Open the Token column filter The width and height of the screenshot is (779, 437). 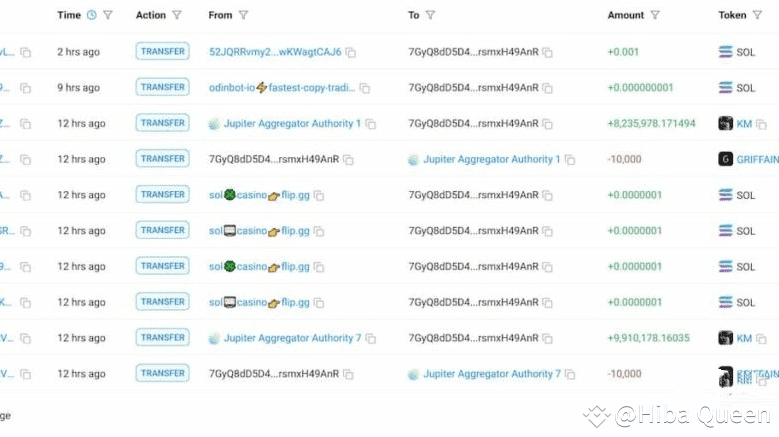(x=757, y=15)
